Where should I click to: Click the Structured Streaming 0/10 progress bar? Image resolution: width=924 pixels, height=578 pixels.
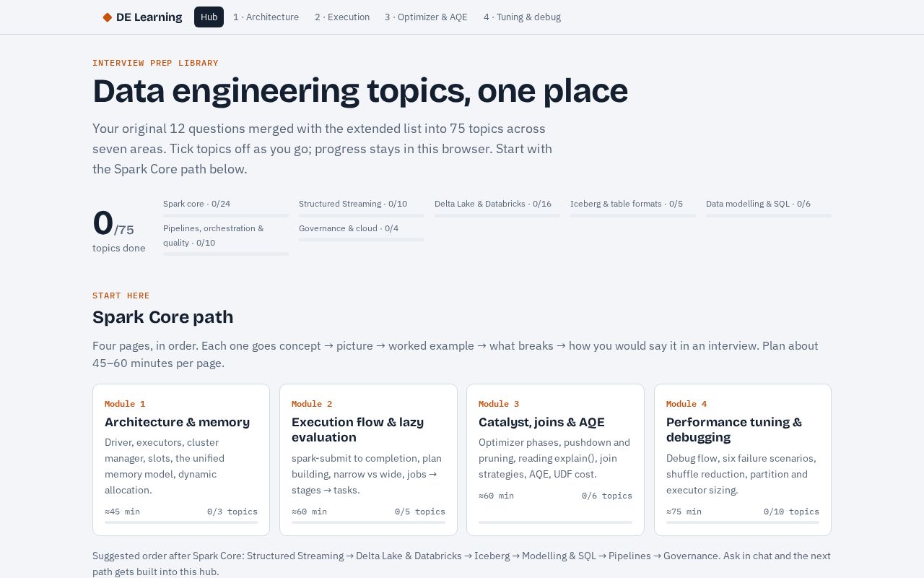click(x=362, y=215)
